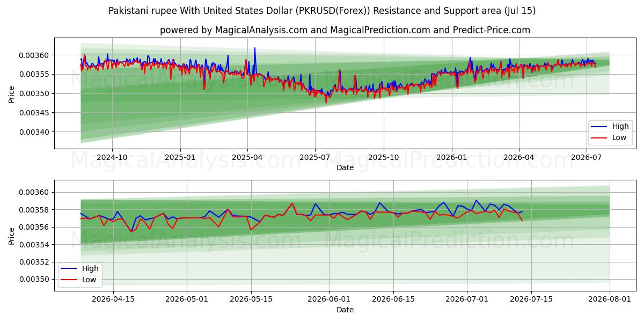Image resolution: width=644 pixels, height=322 pixels.
Task: Click the 0.00340 y-axis label in top chart
Action: 34,132
